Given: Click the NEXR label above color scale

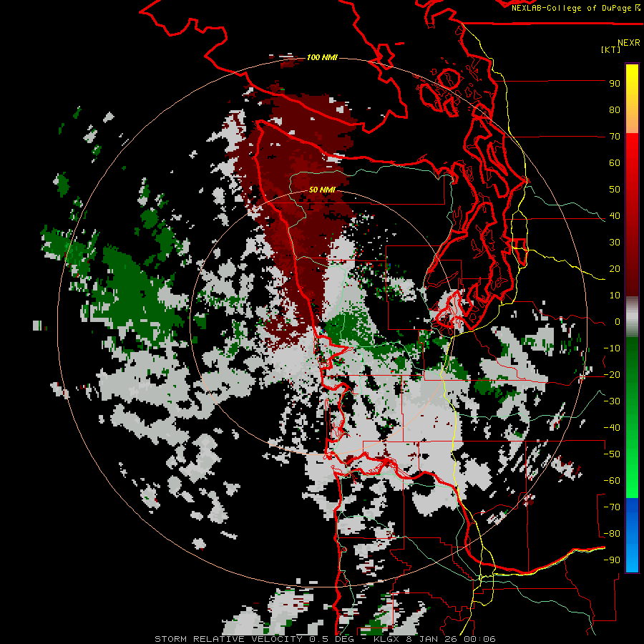Looking at the screenshot, I should point(628,43).
